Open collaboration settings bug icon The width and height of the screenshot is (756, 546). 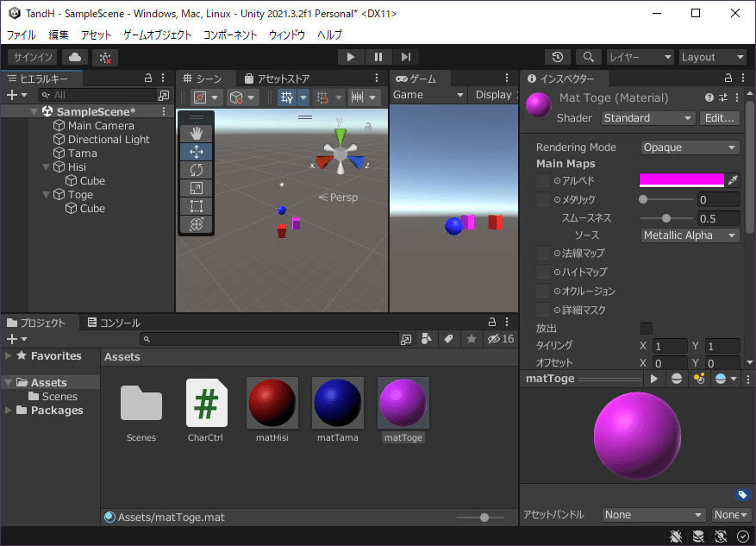105,58
